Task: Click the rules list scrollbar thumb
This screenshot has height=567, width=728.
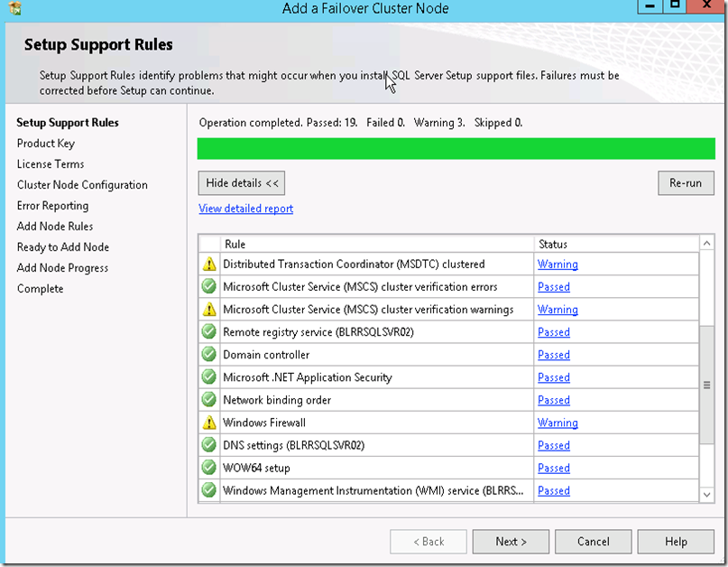Action: click(706, 385)
